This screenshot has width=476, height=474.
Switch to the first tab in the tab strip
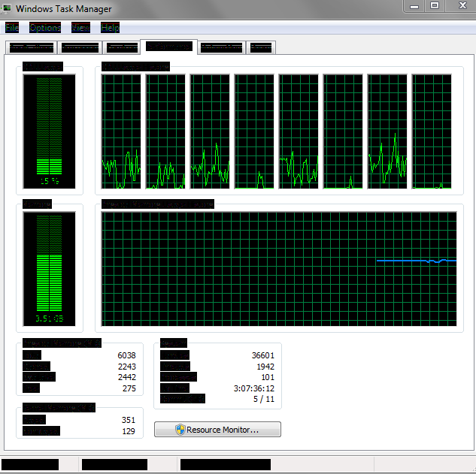[x=32, y=47]
